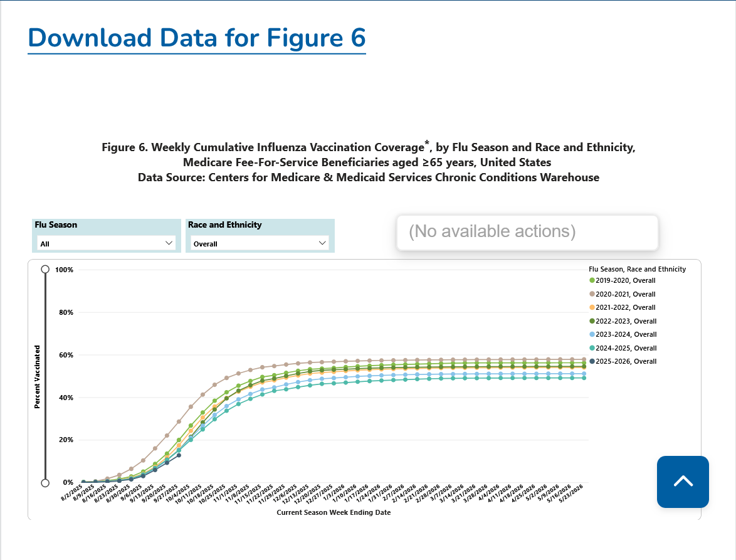Click the 2025-2026 Overall legend marker
Image resolution: width=736 pixels, height=560 pixels.
pyautogui.click(x=592, y=361)
